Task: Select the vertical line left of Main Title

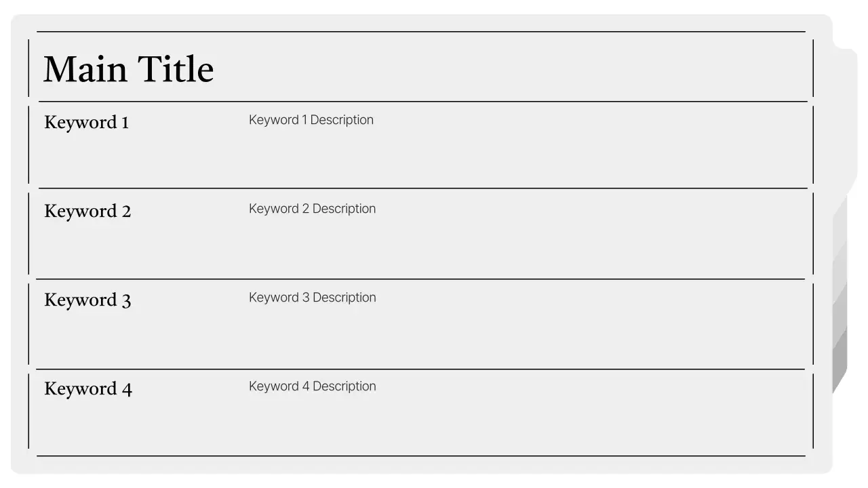Action: tap(28, 68)
